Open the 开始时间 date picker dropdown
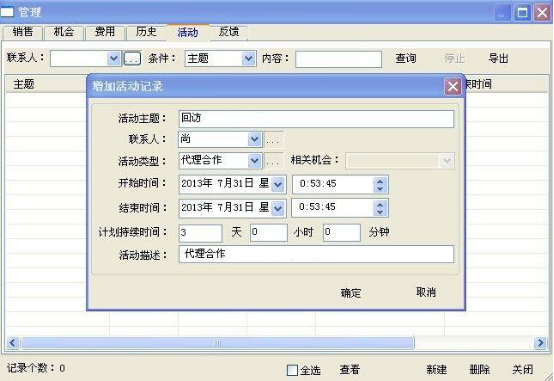This screenshot has width=554, height=381. (278, 184)
